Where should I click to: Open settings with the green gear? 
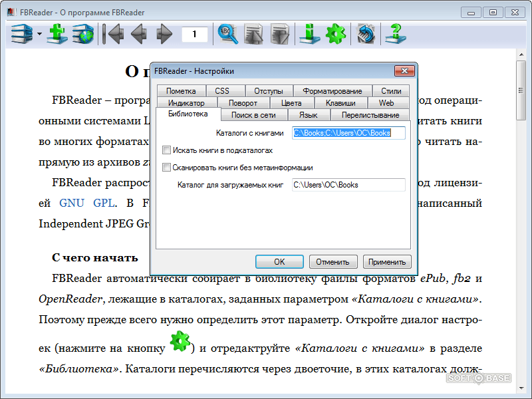pyautogui.click(x=336, y=34)
